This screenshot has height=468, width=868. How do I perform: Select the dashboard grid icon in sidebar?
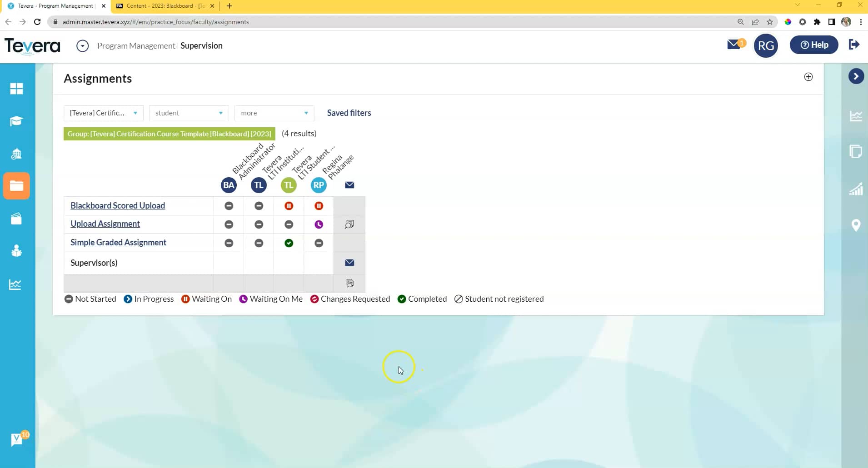[17, 89]
